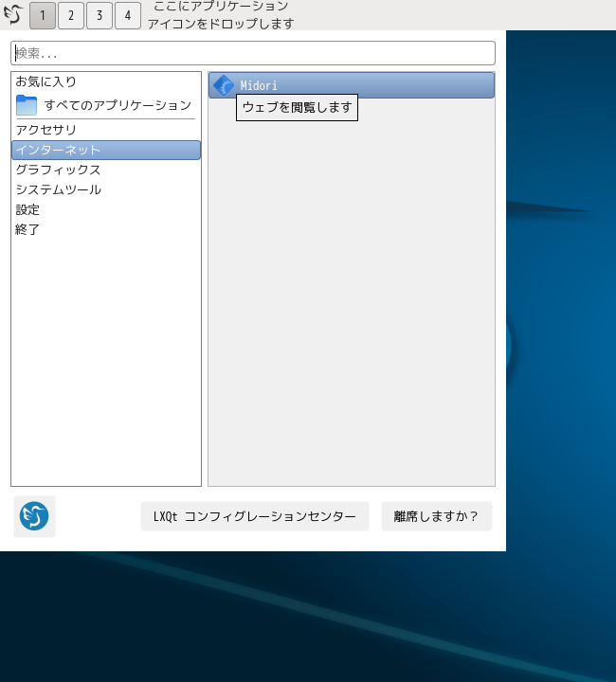Viewport: 616px width, 682px height.
Task: Focus the 検索 search field
Action: coord(253,53)
